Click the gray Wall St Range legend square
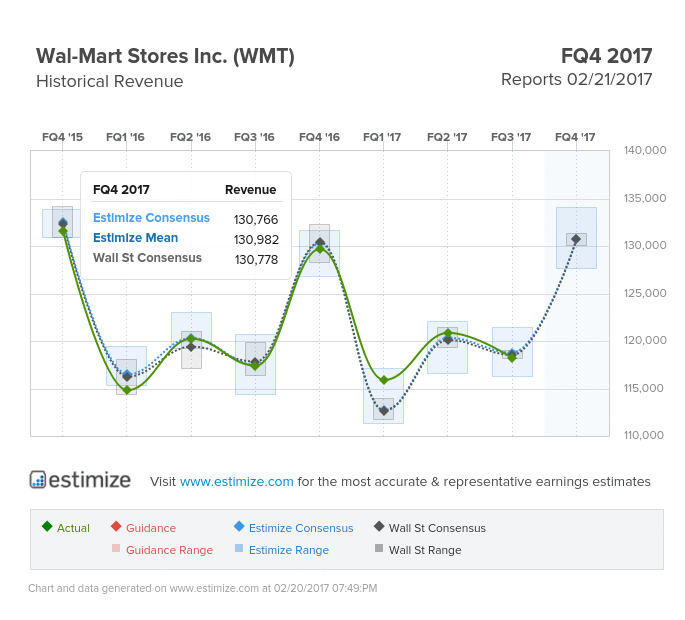685x620 pixels. (x=379, y=548)
